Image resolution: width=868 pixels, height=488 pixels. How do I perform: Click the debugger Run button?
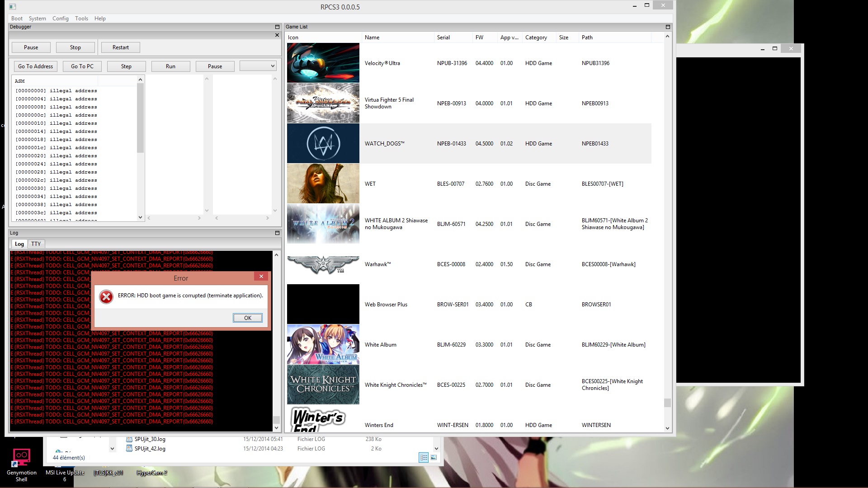click(170, 66)
